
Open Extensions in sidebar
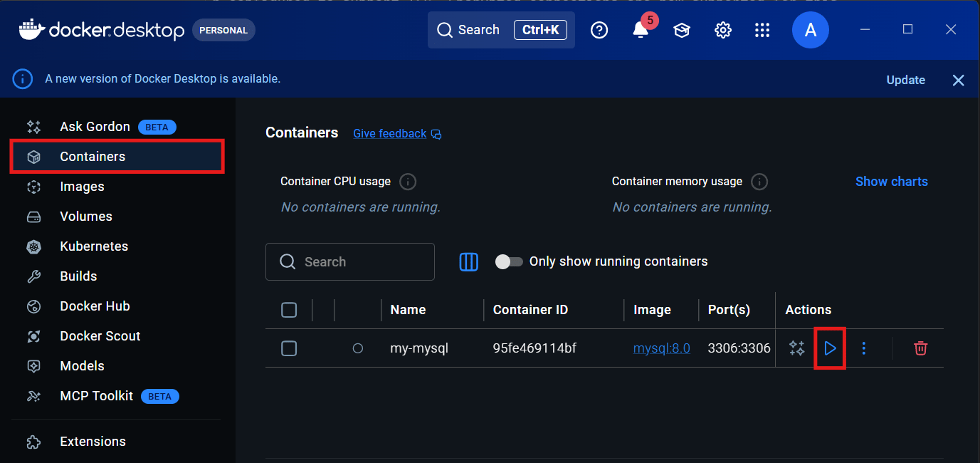[x=117, y=442]
